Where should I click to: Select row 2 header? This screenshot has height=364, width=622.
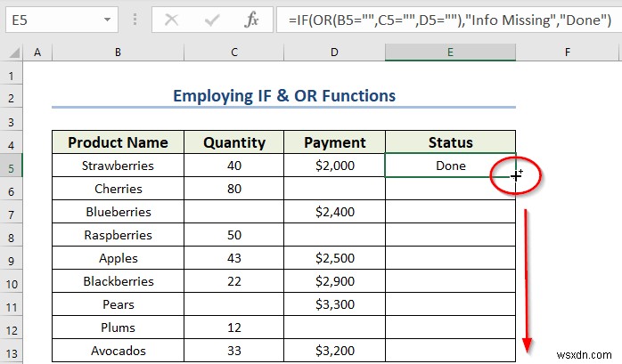pyautogui.click(x=11, y=98)
